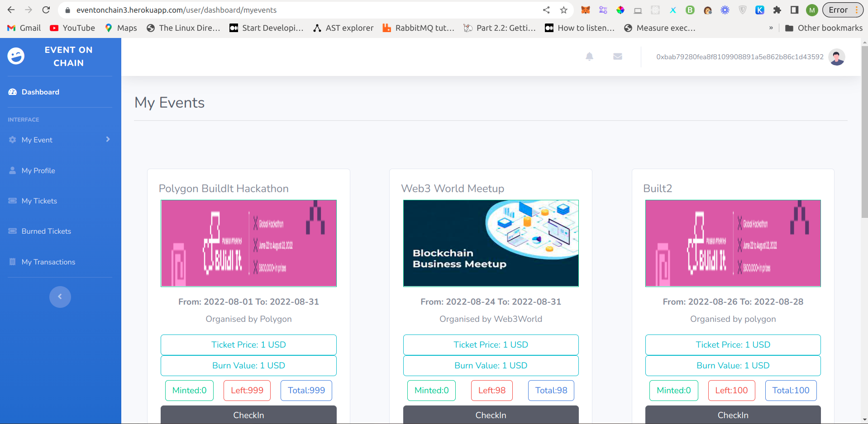868x424 pixels.
Task: Open the browser extensions puzzle icon
Action: tap(777, 10)
